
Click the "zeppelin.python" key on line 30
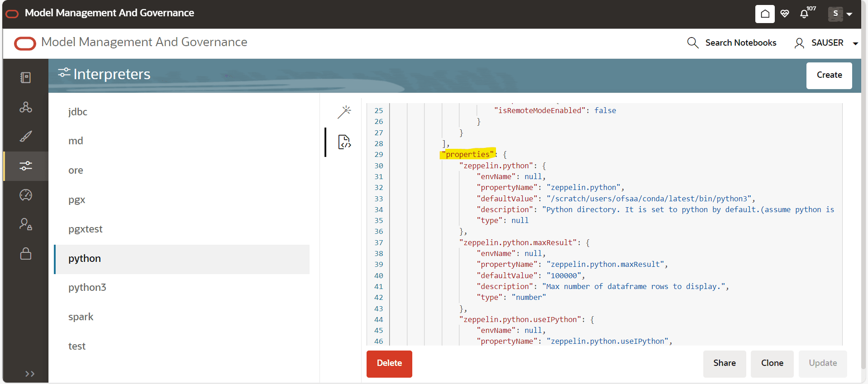(498, 166)
